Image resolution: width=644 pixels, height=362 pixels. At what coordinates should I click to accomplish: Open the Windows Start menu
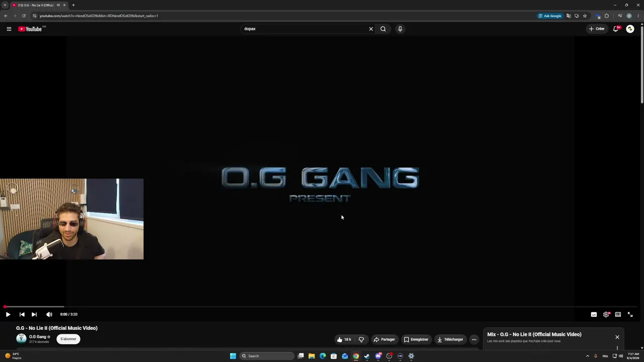click(233, 356)
